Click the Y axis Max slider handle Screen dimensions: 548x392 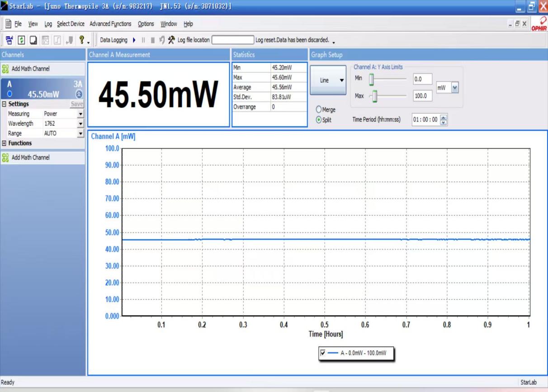click(x=374, y=96)
